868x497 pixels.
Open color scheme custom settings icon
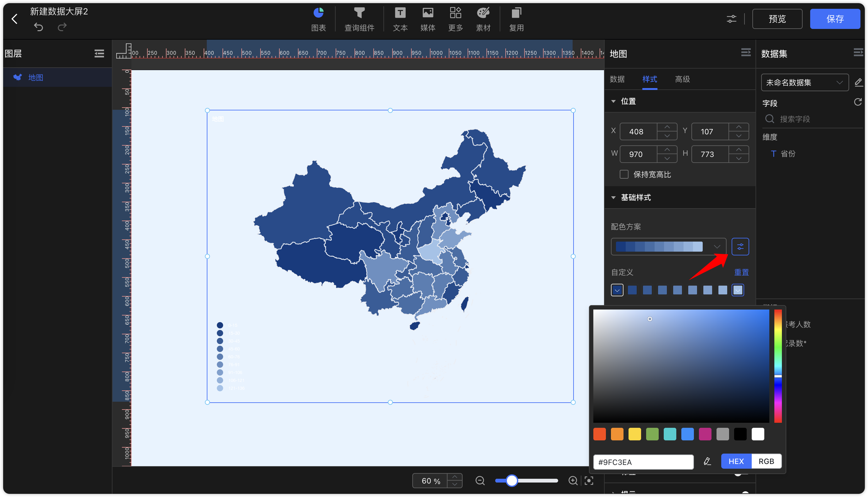tap(740, 246)
